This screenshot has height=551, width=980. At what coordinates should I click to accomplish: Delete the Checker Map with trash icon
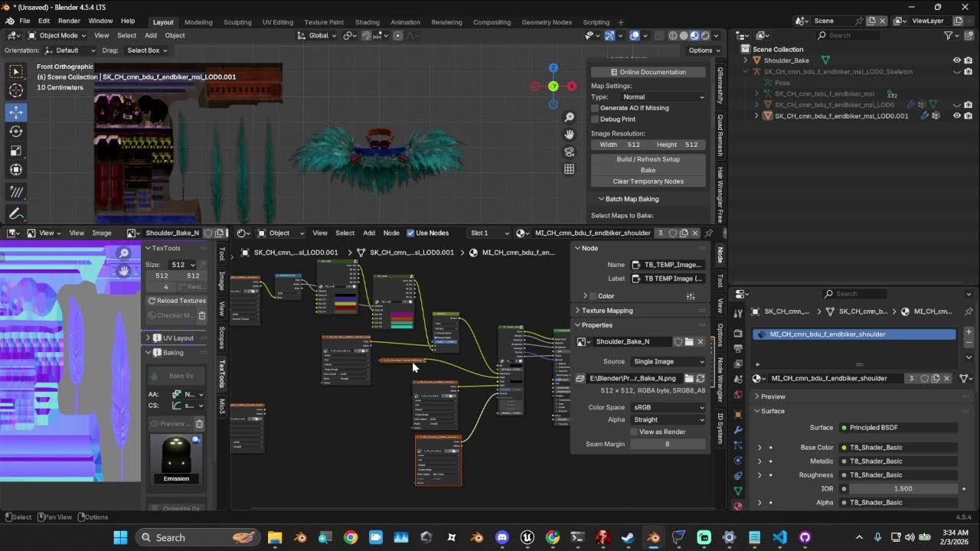pos(202,315)
